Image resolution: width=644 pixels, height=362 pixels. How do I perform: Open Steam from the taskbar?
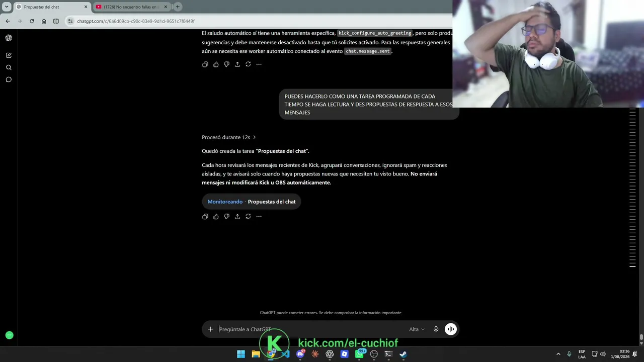coord(403,354)
